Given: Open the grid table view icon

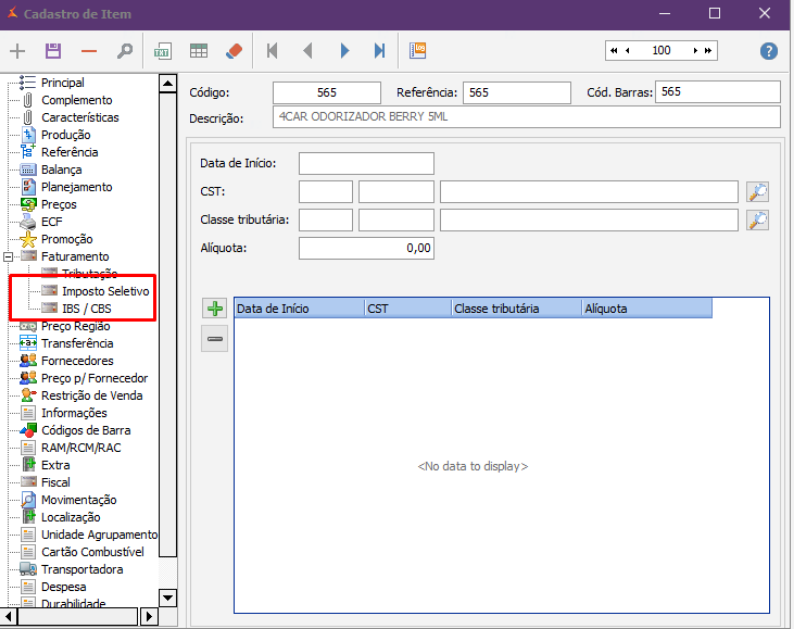Looking at the screenshot, I should pos(198,51).
